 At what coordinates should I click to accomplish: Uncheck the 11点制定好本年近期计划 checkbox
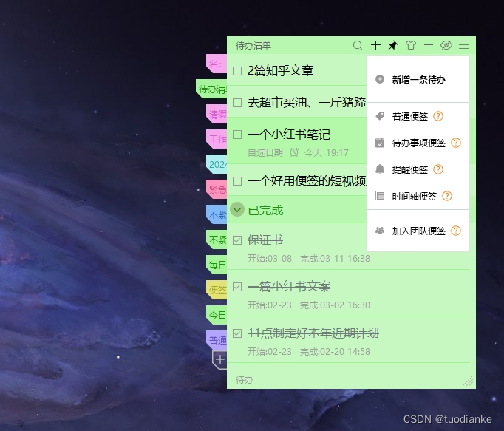point(237,333)
